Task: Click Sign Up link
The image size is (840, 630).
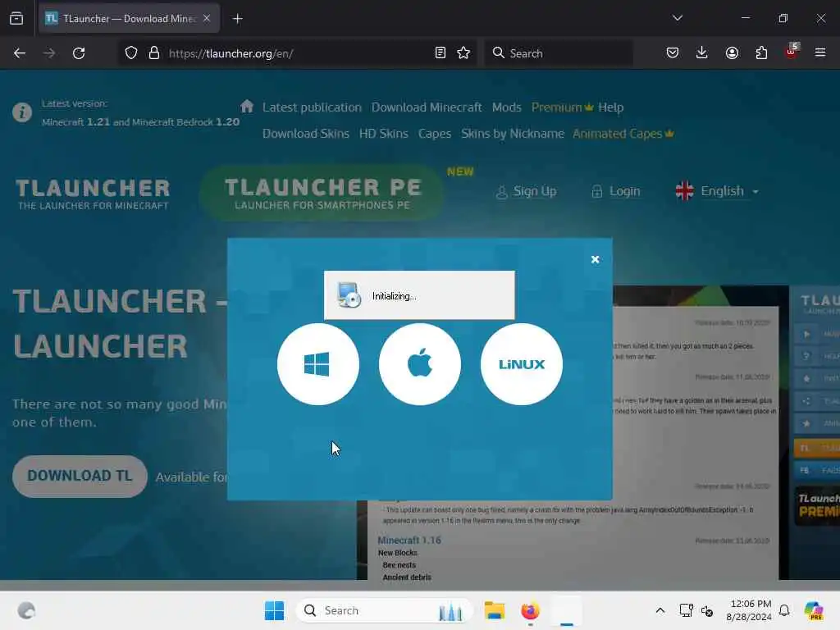Action: click(526, 191)
